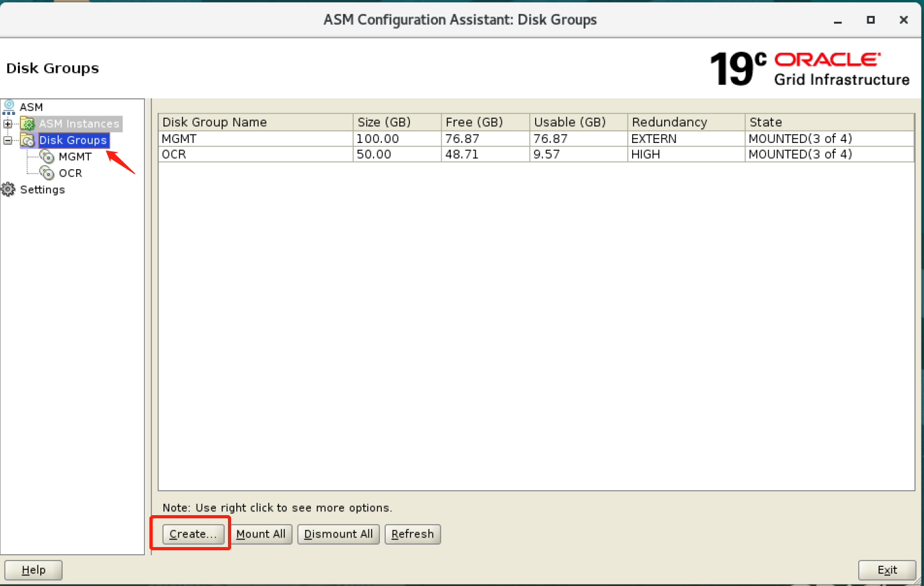Click the Disk Groups folder icon

click(x=28, y=140)
